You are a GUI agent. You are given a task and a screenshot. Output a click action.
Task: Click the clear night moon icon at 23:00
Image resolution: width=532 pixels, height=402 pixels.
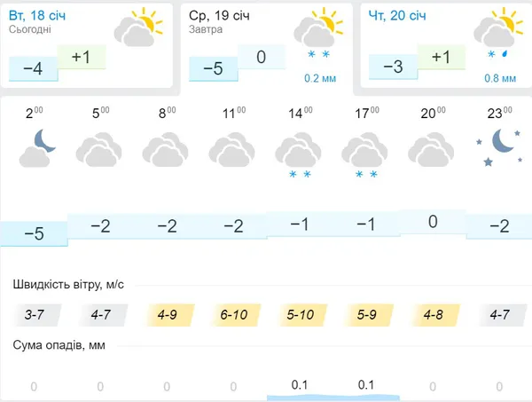[x=499, y=147]
